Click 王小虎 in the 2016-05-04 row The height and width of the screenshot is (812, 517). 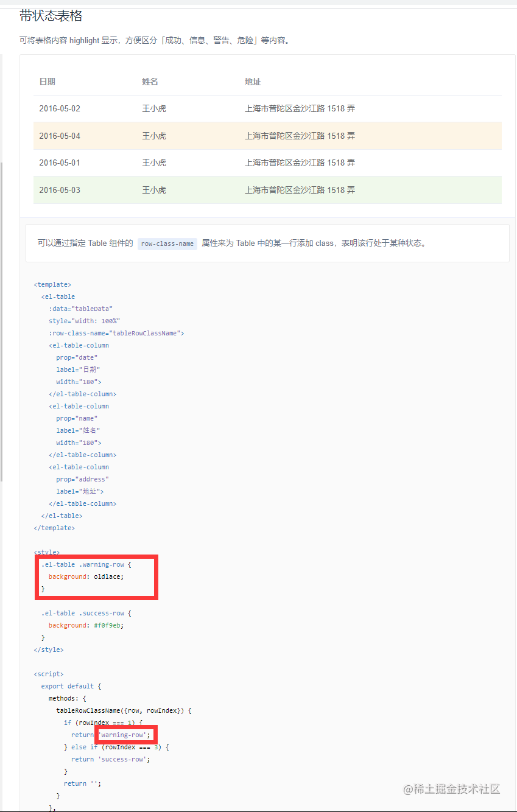pos(154,136)
